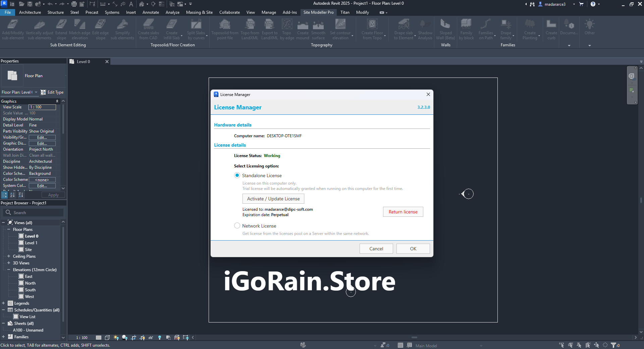Viewport: 644px width, 349px height.
Task: Click the Family by block tool
Action: point(466,26)
